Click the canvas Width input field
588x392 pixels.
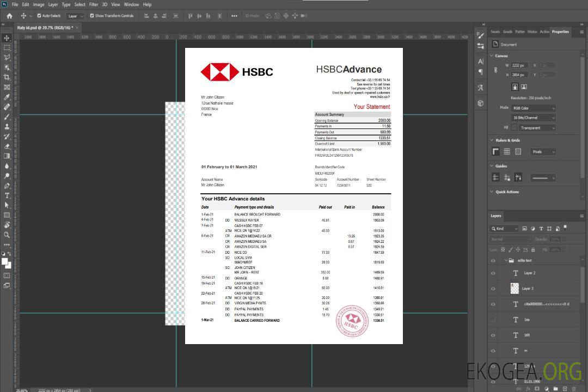click(520, 65)
